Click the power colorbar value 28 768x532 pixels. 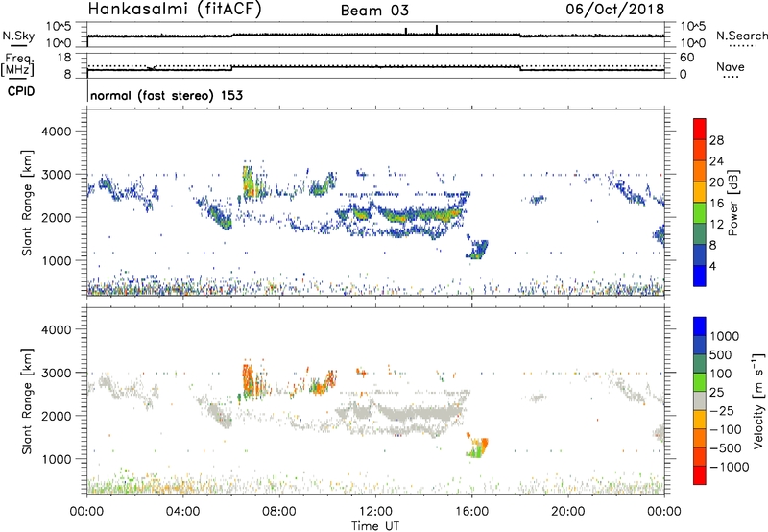716,140
